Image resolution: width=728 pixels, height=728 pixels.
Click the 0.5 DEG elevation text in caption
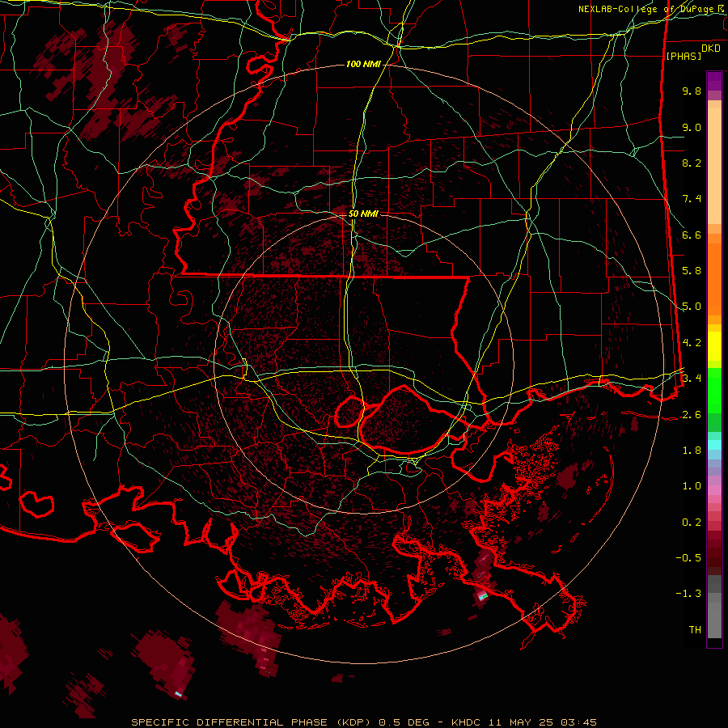coord(405,722)
